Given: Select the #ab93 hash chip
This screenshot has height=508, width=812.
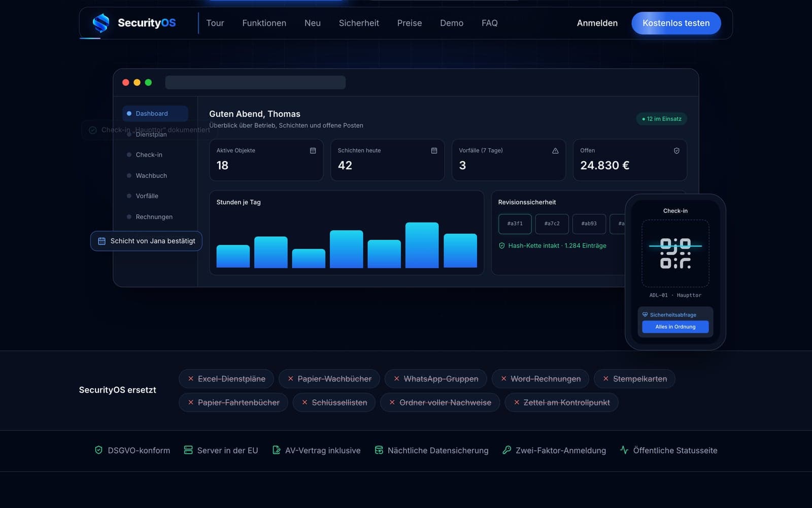Looking at the screenshot, I should 589,224.
